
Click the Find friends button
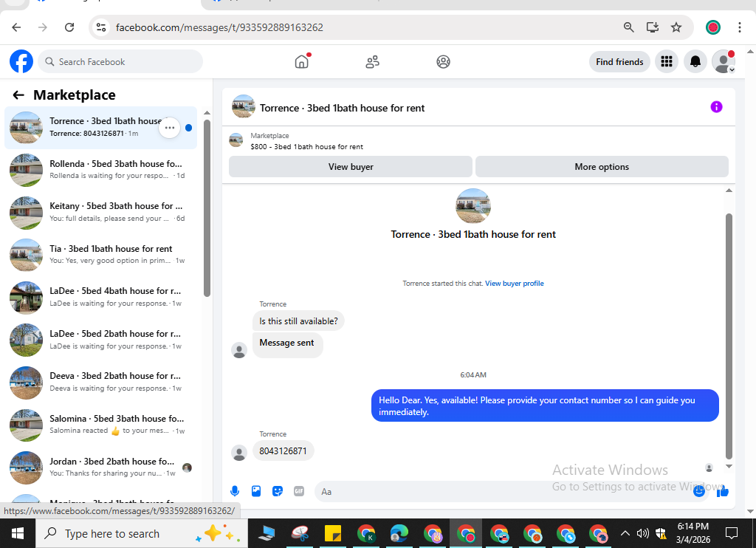(x=619, y=62)
